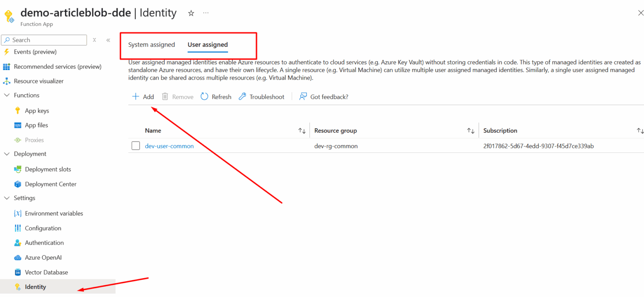Collapse the Deployment section
The width and height of the screenshot is (644, 297).
pos(7,154)
